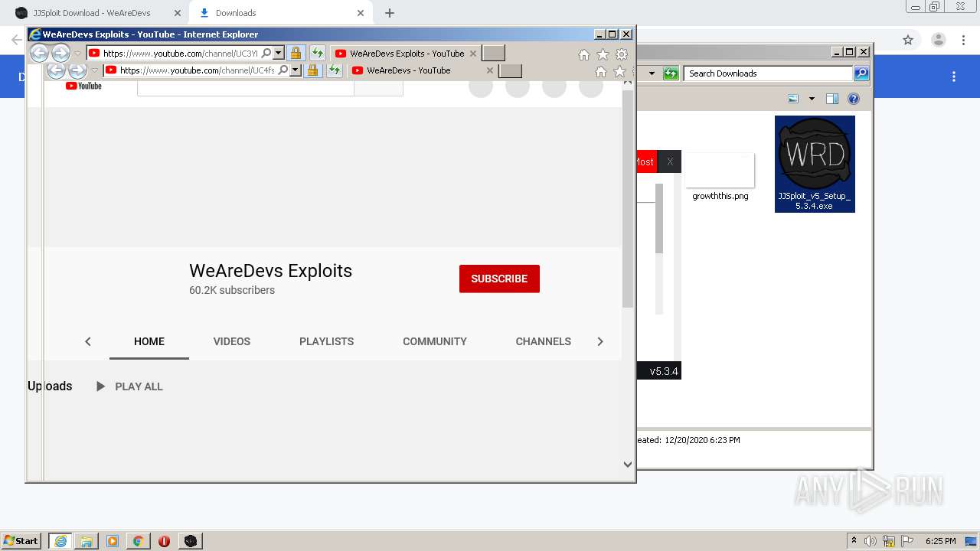Open Chrome from the taskbar
980x551 pixels.
pos(138,541)
